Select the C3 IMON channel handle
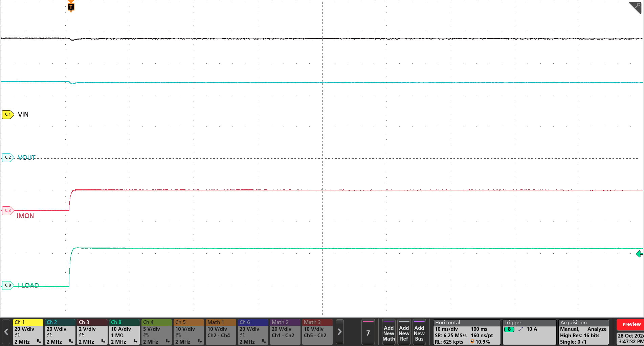 (x=7, y=210)
